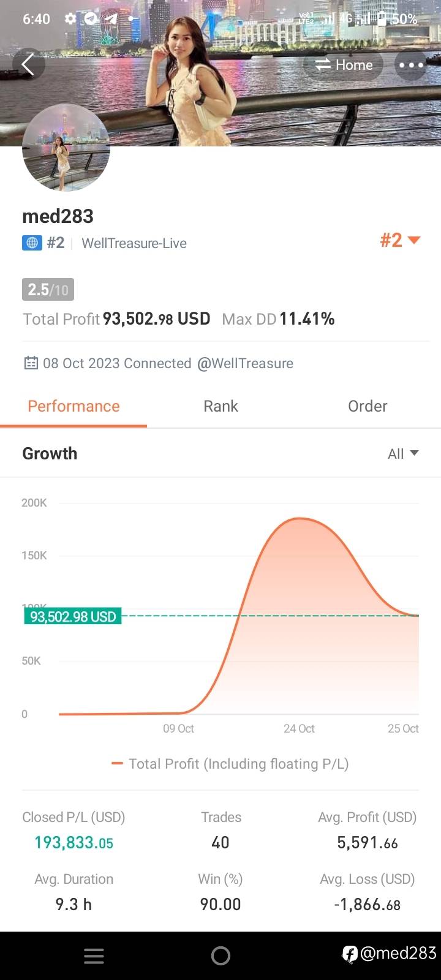The height and width of the screenshot is (980, 441).
Task: Switch to the Rank tab
Action: coord(221,406)
